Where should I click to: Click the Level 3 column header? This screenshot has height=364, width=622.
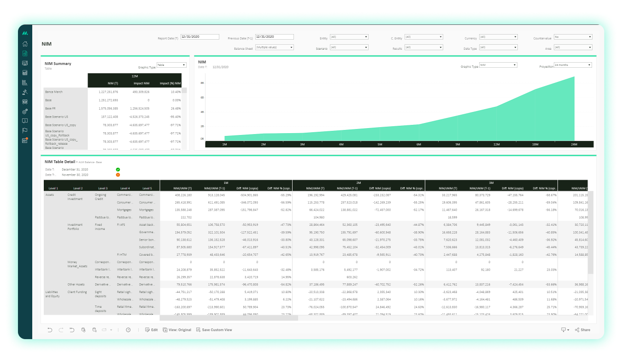coord(103,188)
